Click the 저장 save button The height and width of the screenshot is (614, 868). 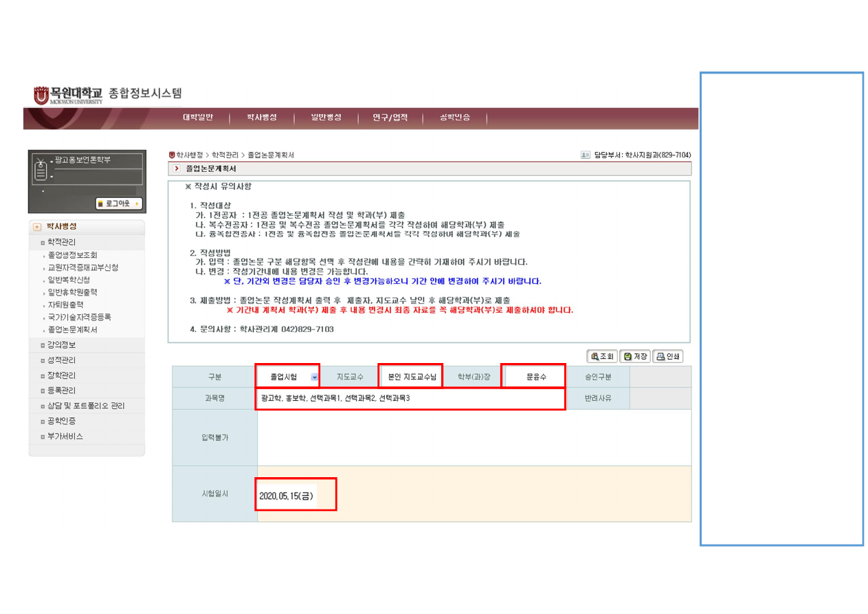(x=635, y=356)
